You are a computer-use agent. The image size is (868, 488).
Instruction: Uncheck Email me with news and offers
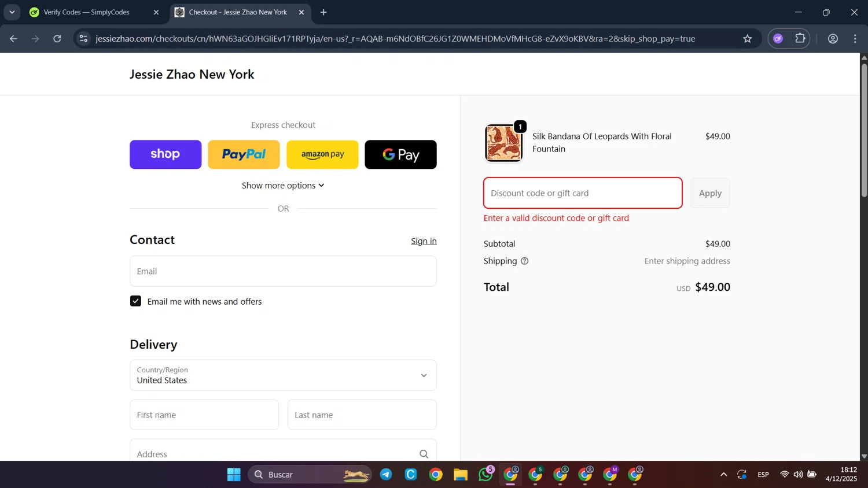click(x=135, y=301)
